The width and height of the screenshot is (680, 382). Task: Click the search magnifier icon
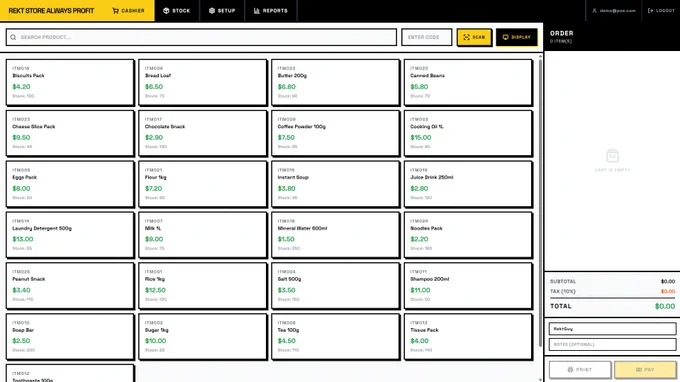(x=13, y=37)
